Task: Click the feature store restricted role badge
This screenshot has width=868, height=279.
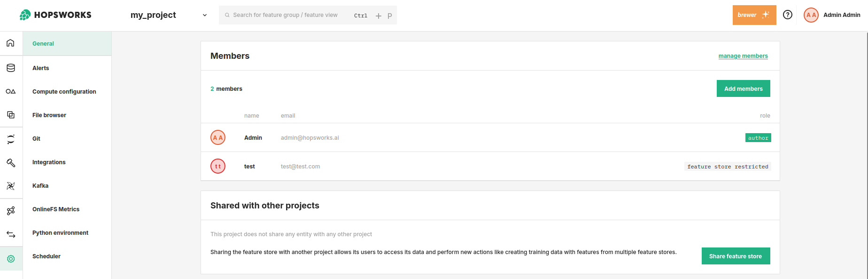Action: (x=728, y=167)
